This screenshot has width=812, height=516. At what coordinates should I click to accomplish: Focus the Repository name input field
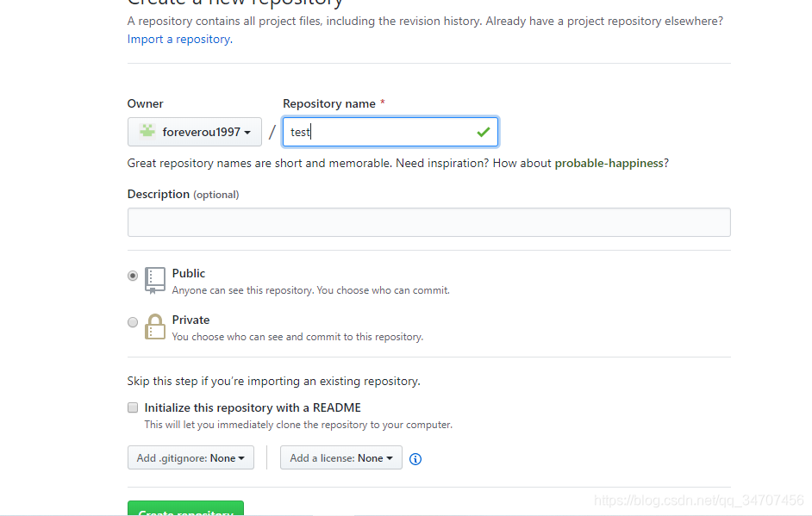(x=379, y=132)
